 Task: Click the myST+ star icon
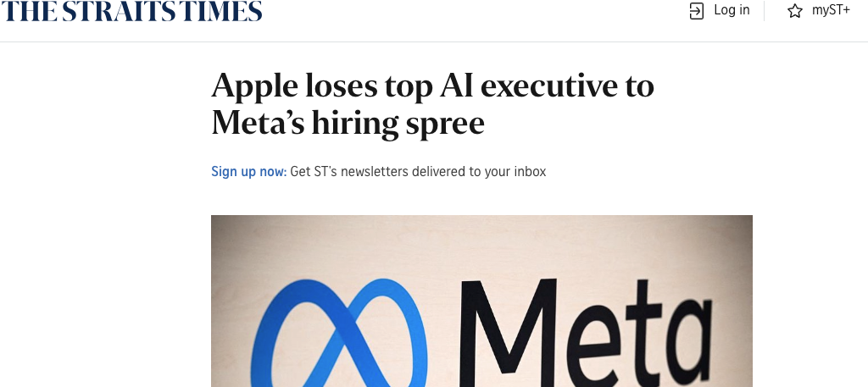794,11
